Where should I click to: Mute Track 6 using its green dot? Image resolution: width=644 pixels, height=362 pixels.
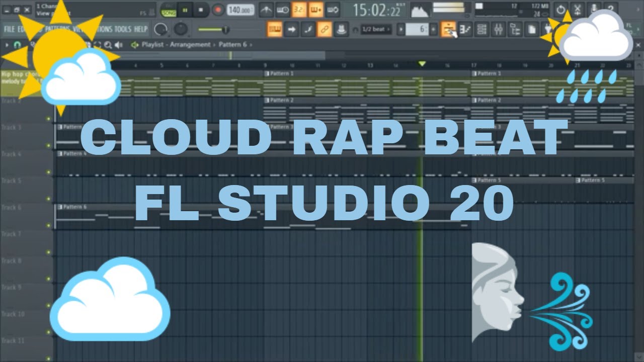pos(49,226)
